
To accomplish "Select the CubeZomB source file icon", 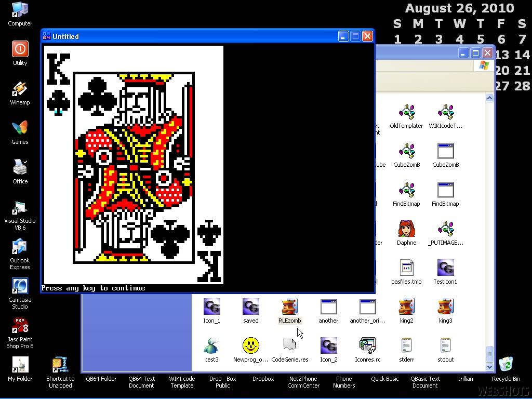I will click(406, 155).
